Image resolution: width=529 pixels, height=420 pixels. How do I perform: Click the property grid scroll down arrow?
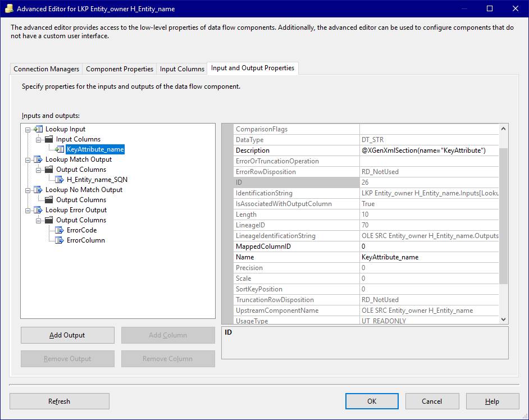click(x=503, y=319)
